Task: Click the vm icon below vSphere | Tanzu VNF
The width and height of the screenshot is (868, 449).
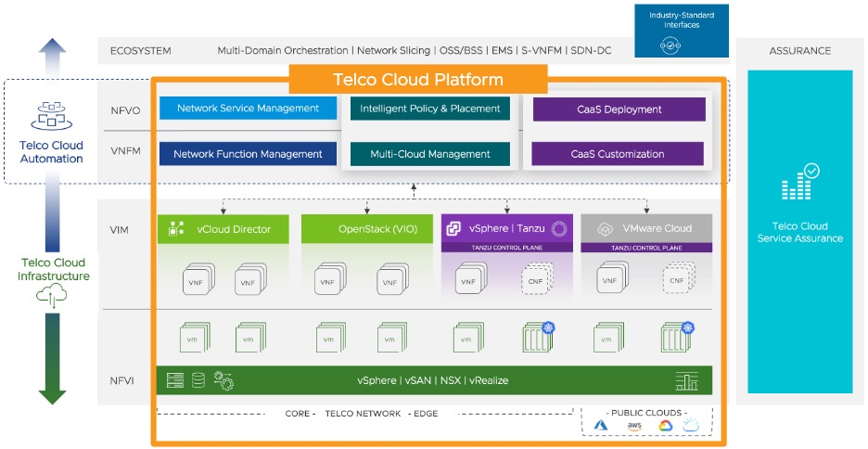Action: pyautogui.click(x=467, y=338)
